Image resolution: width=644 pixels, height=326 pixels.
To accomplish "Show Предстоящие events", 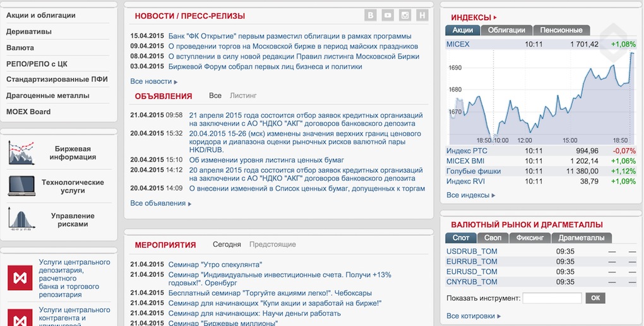I will coord(273,245).
